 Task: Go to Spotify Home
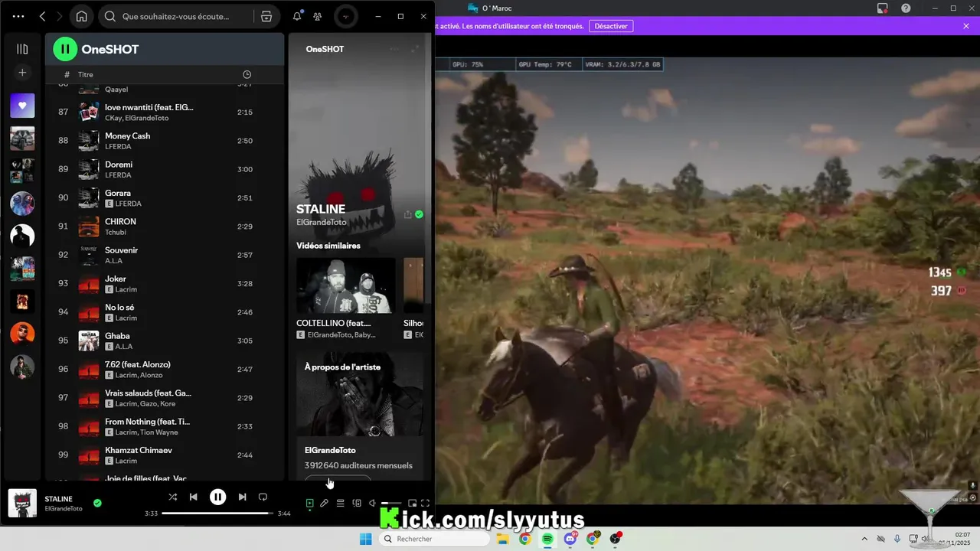(81, 16)
